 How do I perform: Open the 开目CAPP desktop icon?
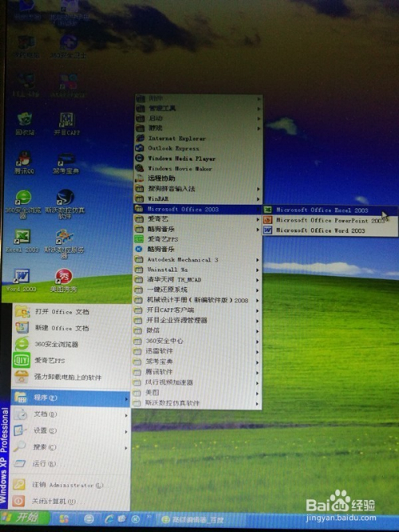tap(66, 124)
